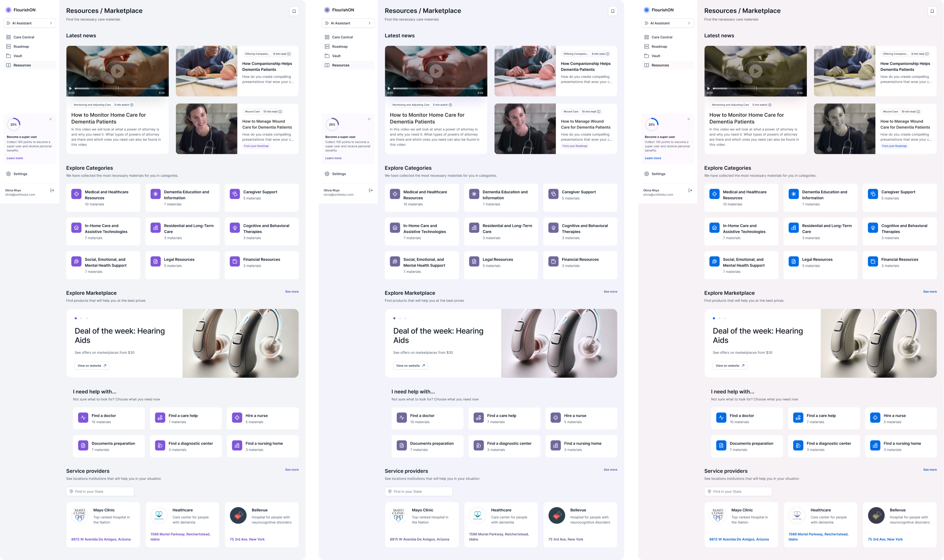The width and height of the screenshot is (944, 560).
Task: Click the purple Medical and Healthcare Resources icon
Action: coord(76,194)
